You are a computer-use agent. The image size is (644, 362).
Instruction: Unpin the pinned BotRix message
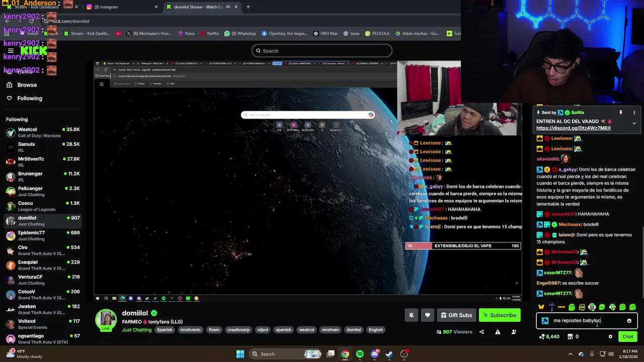pos(621,113)
